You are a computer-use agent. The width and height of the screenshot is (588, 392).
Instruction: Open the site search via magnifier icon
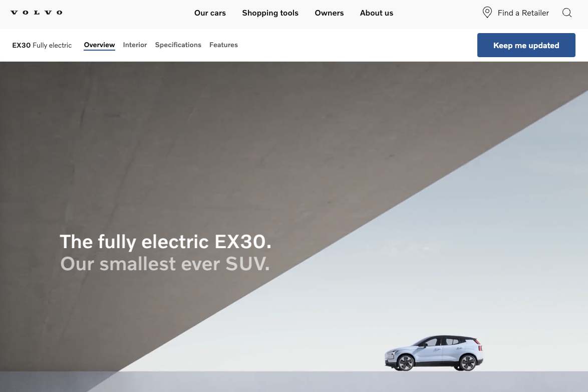coord(566,13)
